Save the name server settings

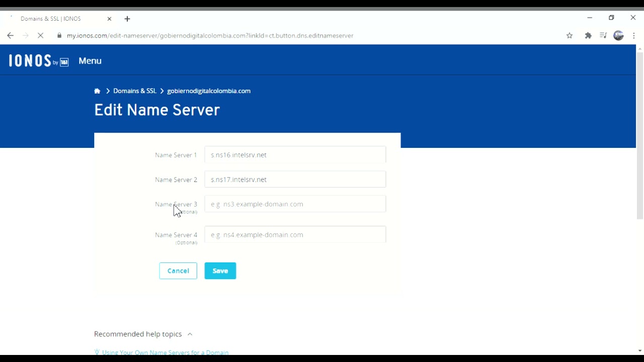coord(220,271)
